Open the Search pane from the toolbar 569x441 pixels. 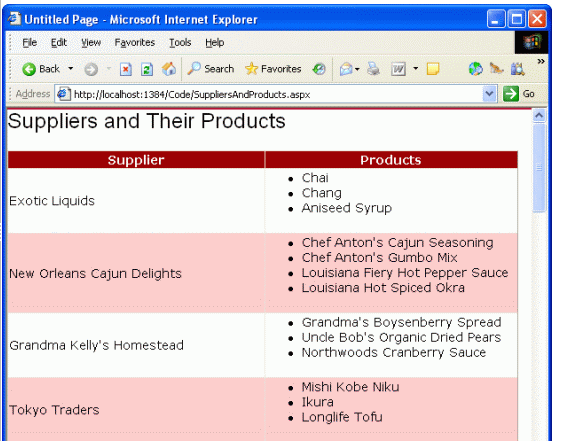pyautogui.click(x=210, y=69)
